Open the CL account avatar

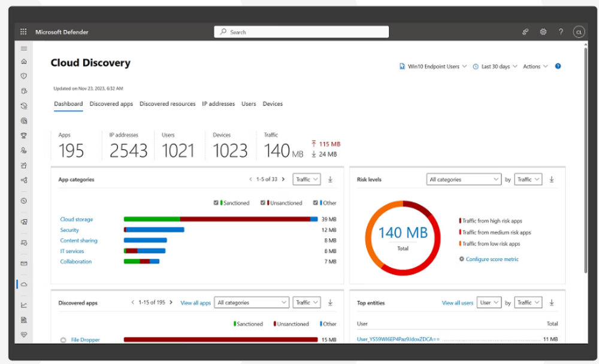coord(579,32)
